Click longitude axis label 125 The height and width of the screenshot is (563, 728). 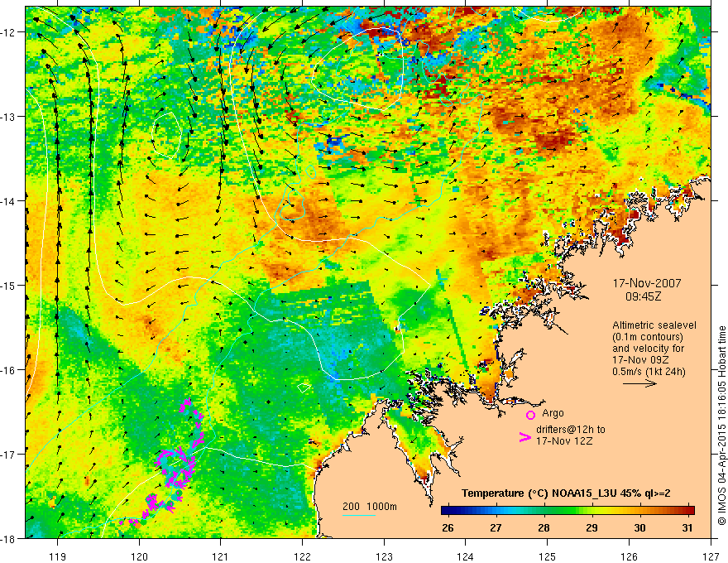548,556
